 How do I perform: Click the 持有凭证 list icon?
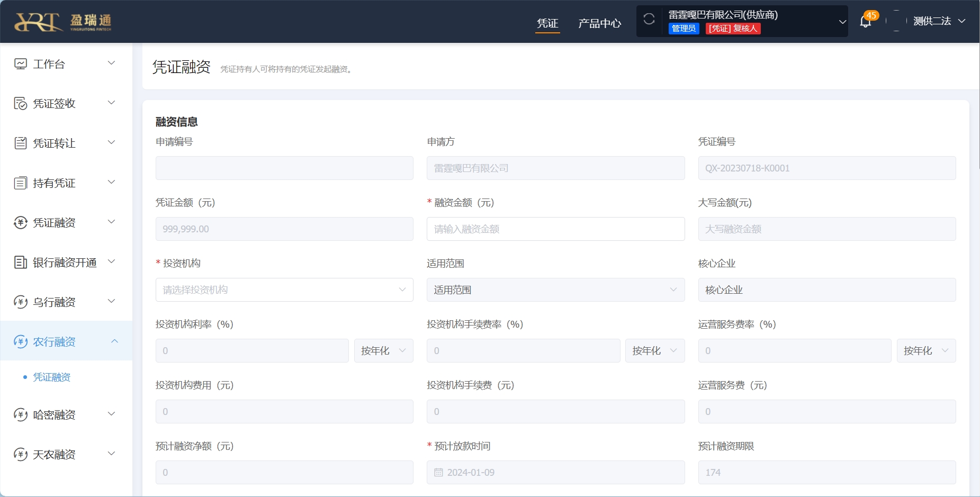20,183
